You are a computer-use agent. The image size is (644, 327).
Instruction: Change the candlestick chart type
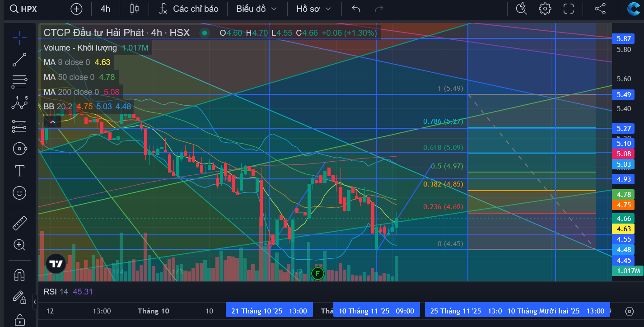(134, 9)
